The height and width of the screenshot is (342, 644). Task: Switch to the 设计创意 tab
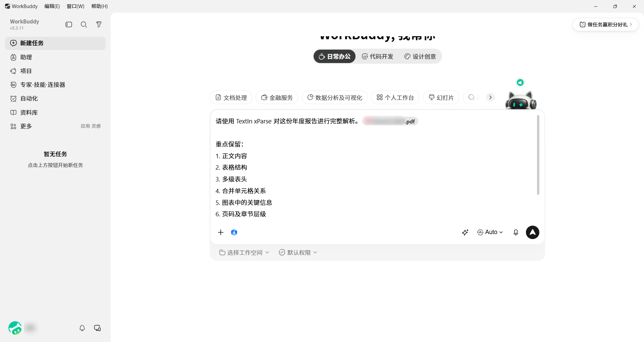coord(420,56)
